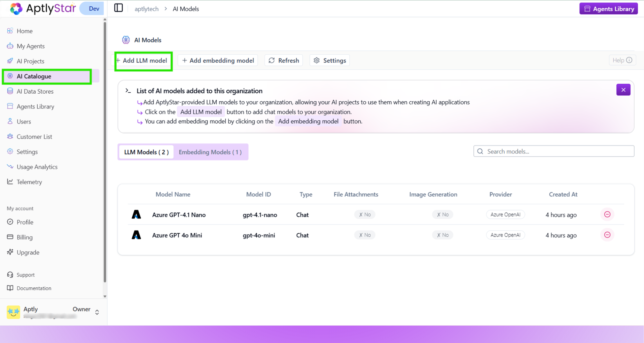644x343 pixels.
Task: Click the AI Models breadcrumb
Action: 186,9
